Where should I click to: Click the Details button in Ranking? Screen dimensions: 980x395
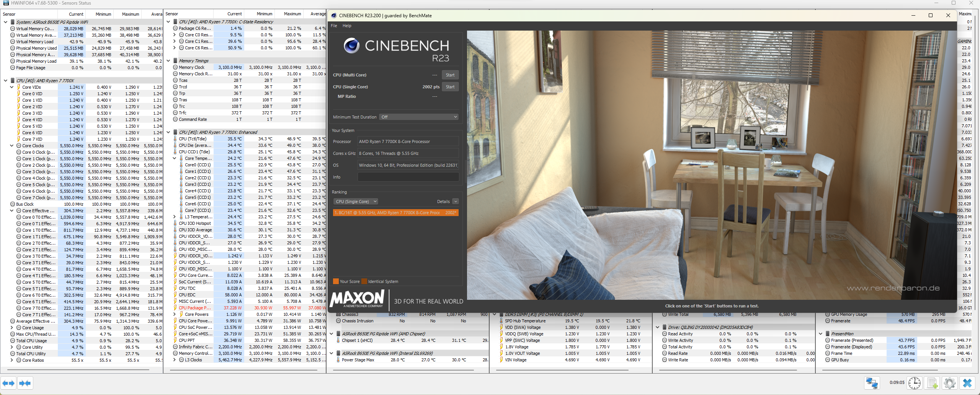pyautogui.click(x=443, y=202)
